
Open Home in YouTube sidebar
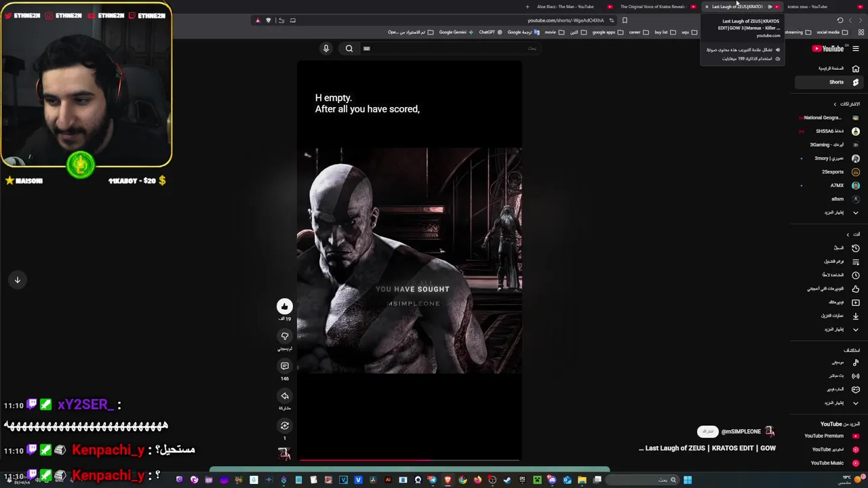[828, 68]
